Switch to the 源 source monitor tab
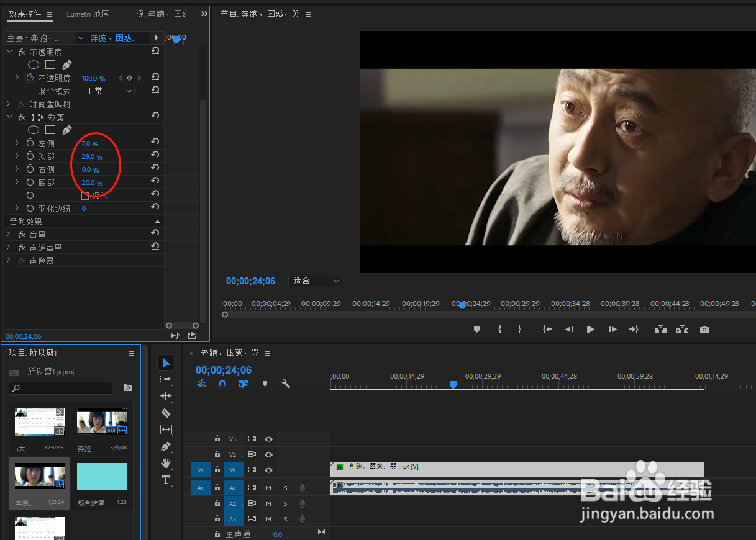Image resolution: width=756 pixels, height=540 pixels. click(161, 14)
